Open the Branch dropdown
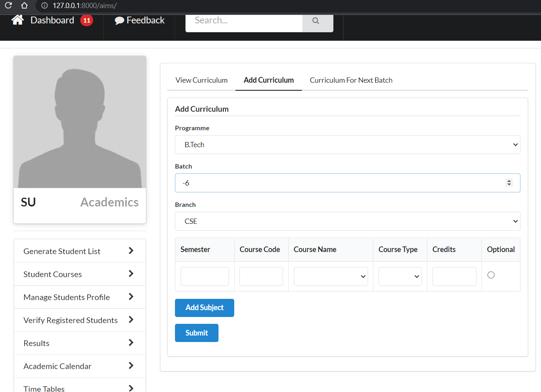This screenshot has height=392, width=541. [347, 221]
